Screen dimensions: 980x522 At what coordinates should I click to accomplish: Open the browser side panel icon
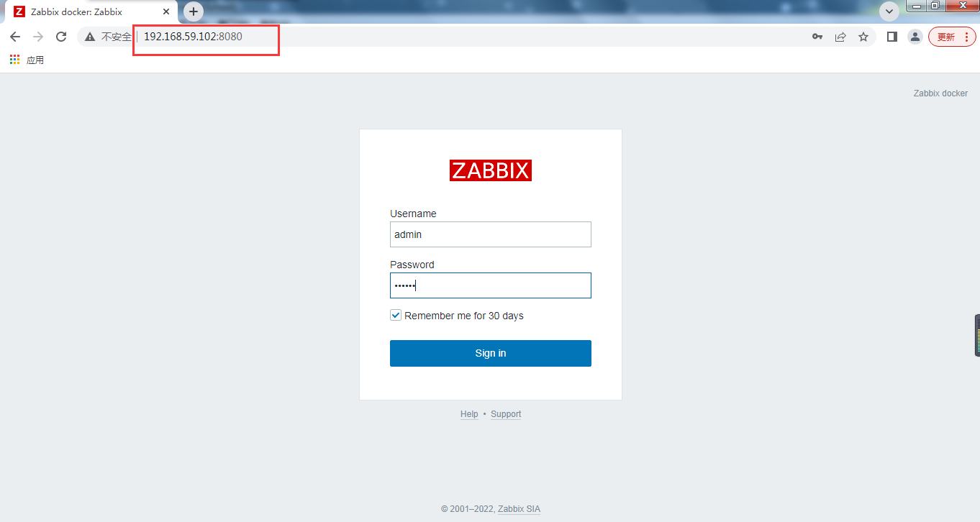click(x=892, y=37)
